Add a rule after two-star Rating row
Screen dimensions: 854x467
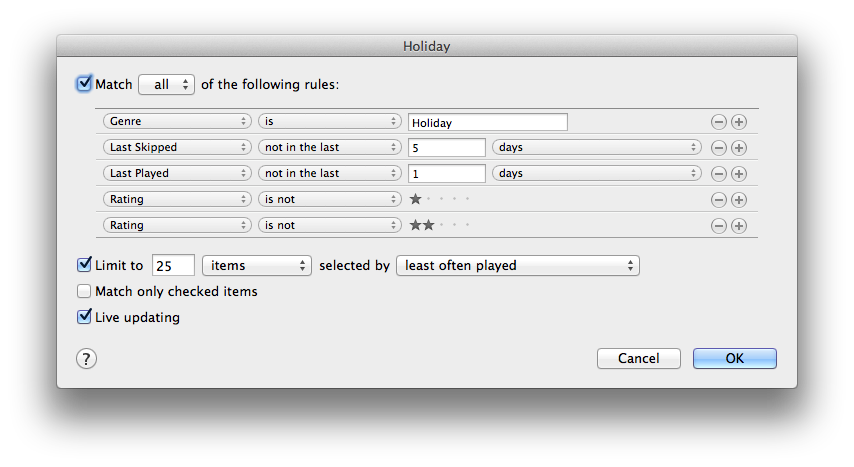[x=739, y=226]
